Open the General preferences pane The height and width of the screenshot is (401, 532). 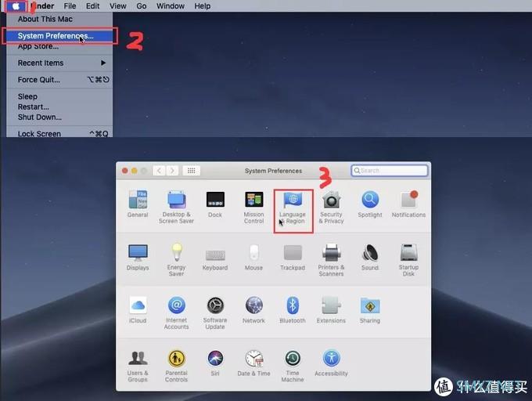point(138,204)
